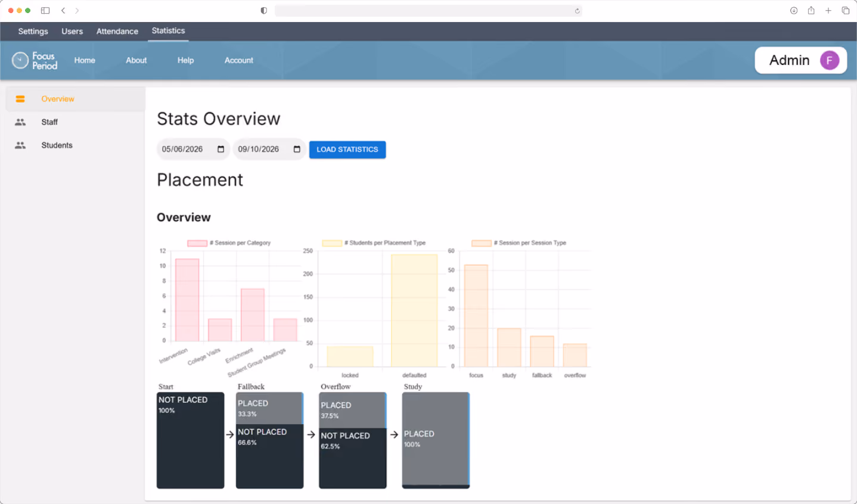Click the Admin profile button
This screenshot has height=504, width=857.
click(x=801, y=60)
